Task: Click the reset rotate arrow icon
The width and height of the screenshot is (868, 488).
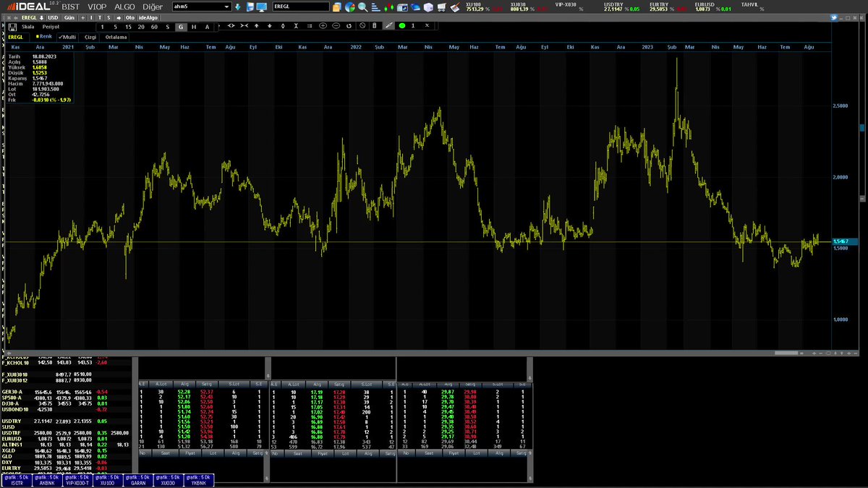Action: 349,25
